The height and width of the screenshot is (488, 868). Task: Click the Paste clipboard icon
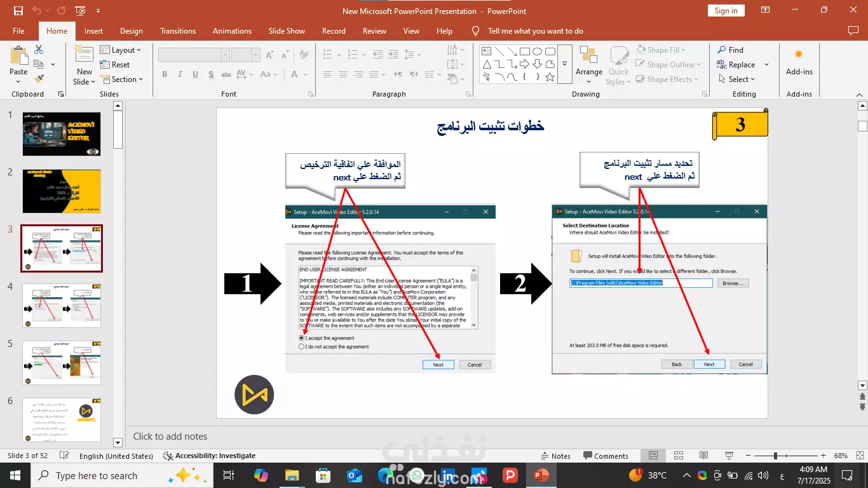(x=18, y=55)
